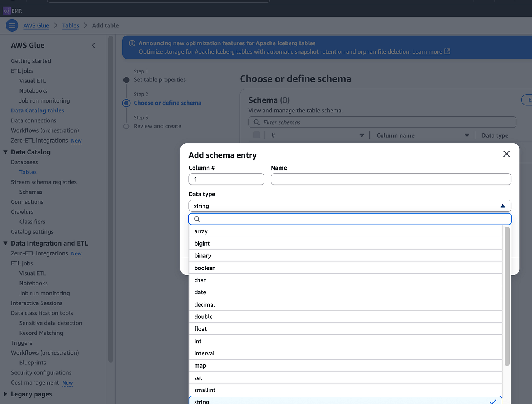Open AWS Glue breadcrumb link
The image size is (532, 404).
pyautogui.click(x=36, y=25)
